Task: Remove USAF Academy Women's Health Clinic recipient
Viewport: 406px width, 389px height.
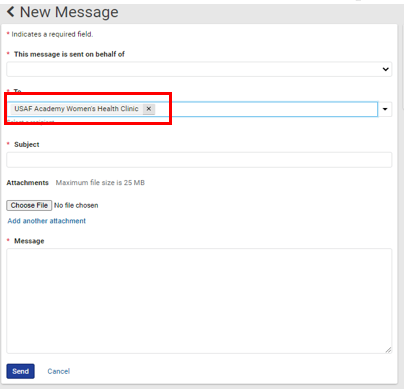Action: [149, 109]
